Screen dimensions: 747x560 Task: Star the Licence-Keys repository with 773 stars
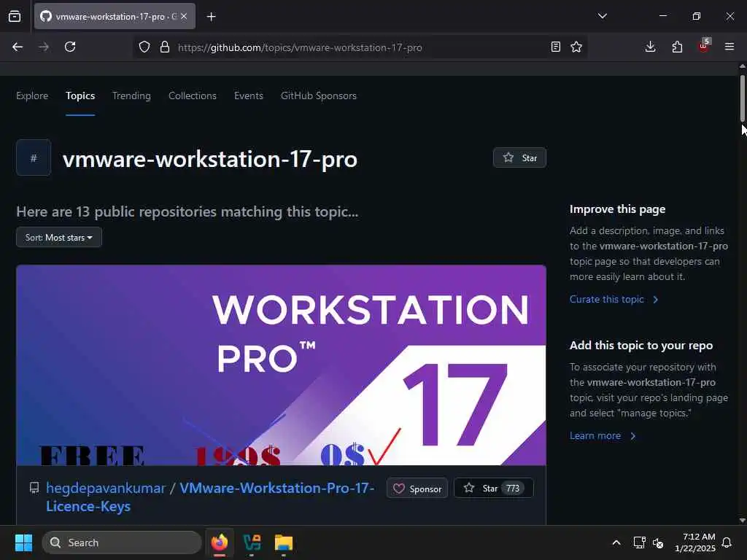(494, 488)
